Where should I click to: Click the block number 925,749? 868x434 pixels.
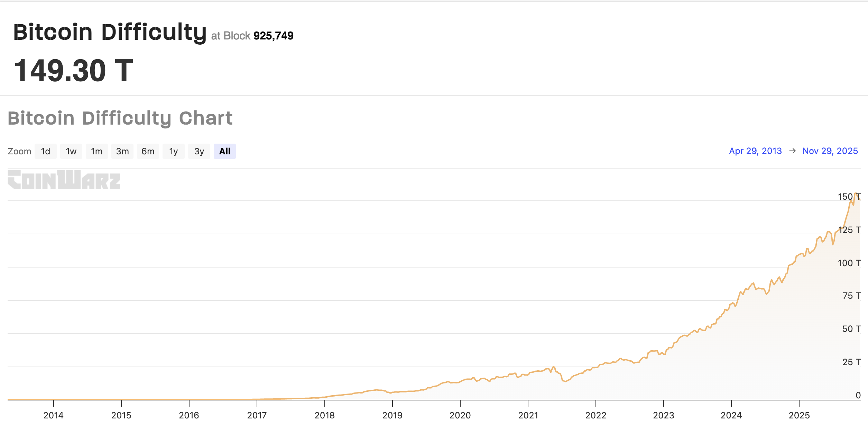click(273, 35)
